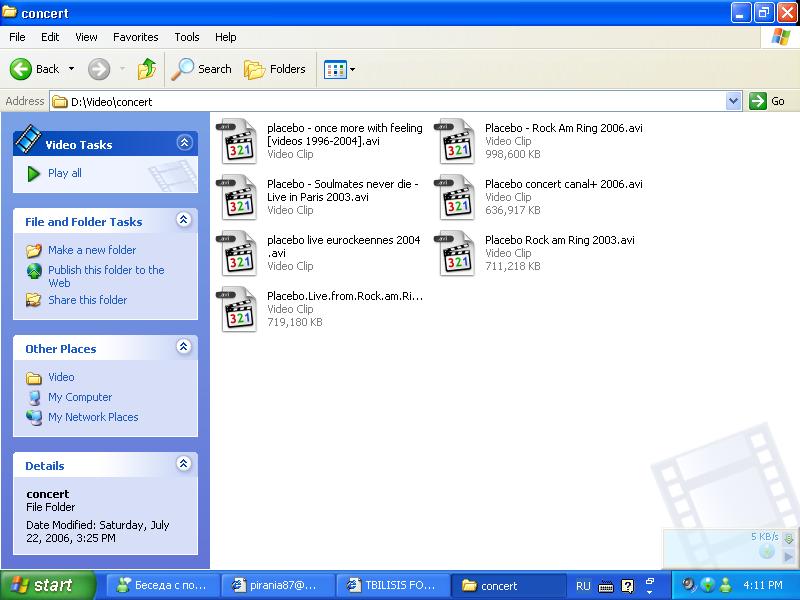Select Placebo Rock am Ring 2003 file icon
Image resolution: width=800 pixels, height=600 pixels.
click(455, 254)
